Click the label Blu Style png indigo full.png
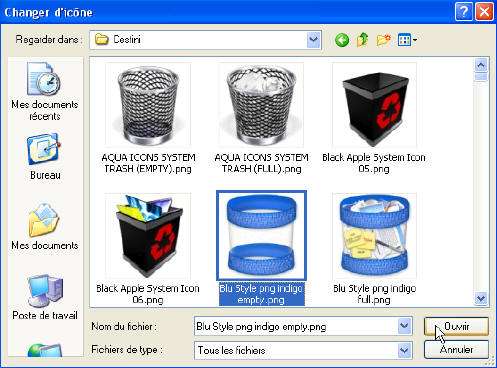Screen dimensions: 497x368 click(x=374, y=294)
